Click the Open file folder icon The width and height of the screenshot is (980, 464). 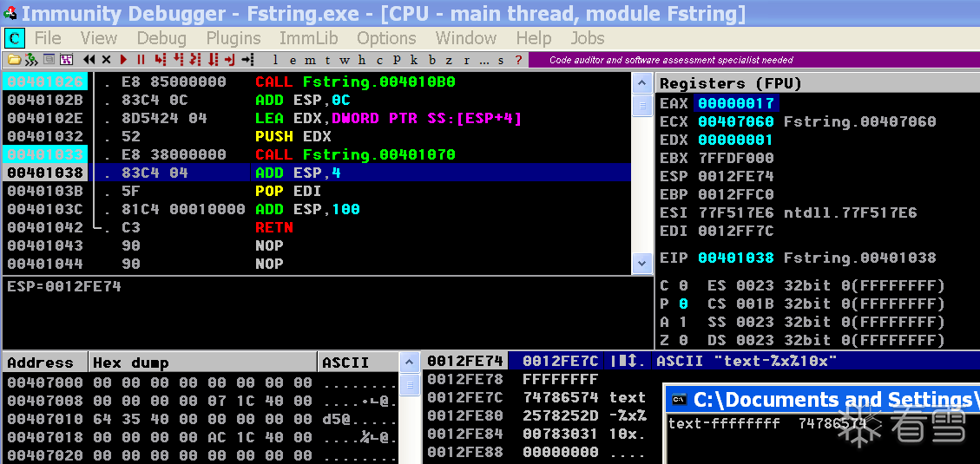(x=14, y=60)
